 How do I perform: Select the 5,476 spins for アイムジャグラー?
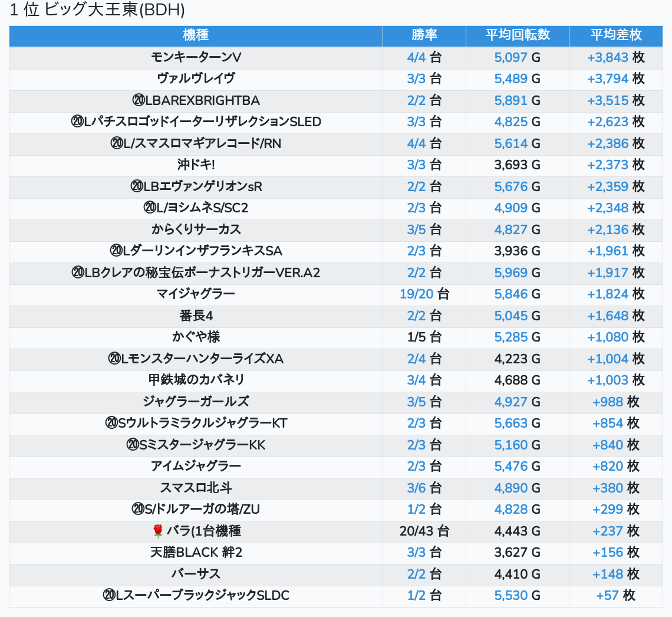[x=510, y=466]
